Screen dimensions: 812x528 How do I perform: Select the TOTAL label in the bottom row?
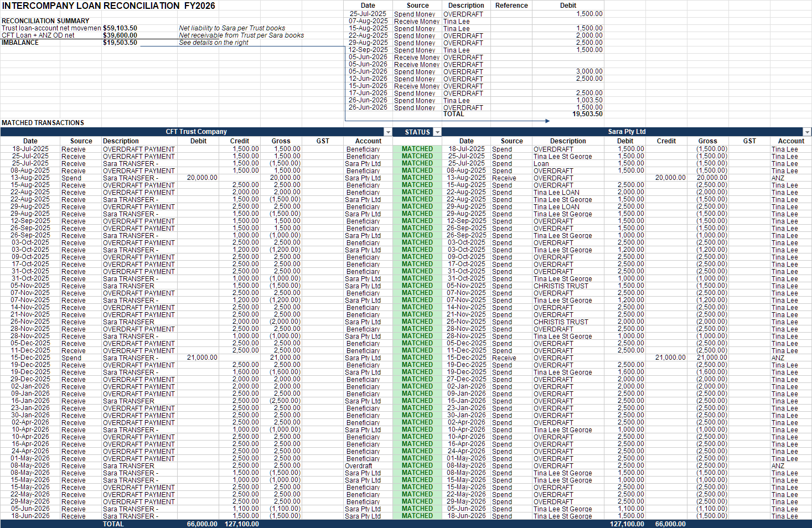click(113, 524)
